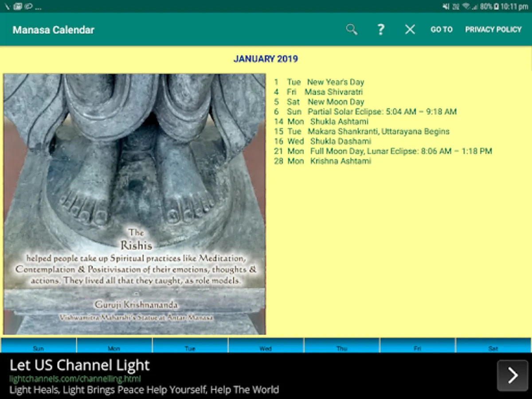Tap the mute status bar icon
The height and width of the screenshot is (399, 532).
click(x=446, y=7)
